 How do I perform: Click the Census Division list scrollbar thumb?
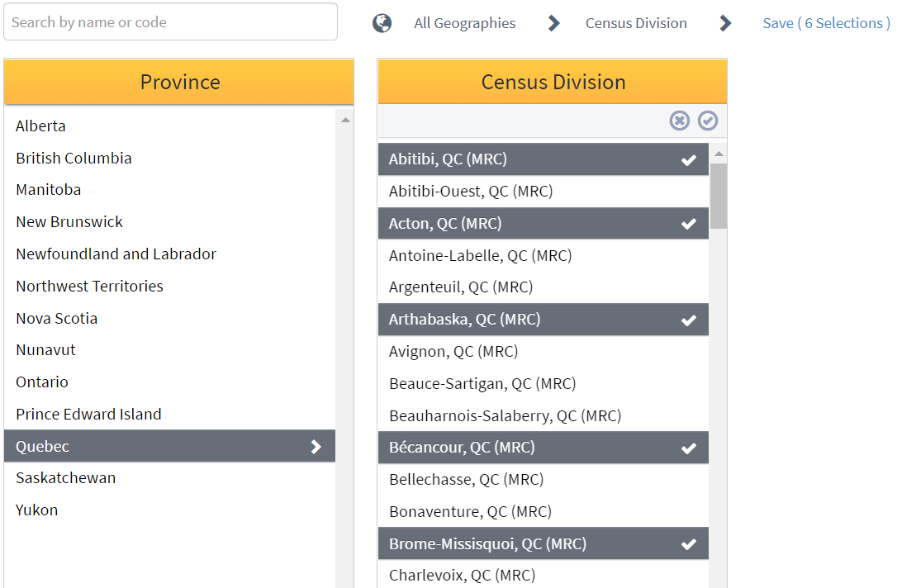719,197
